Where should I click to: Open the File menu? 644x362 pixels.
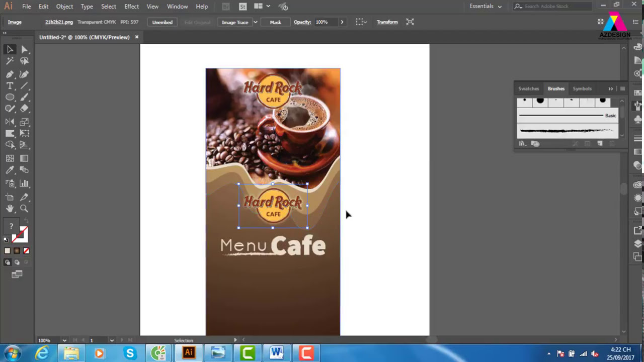pyautogui.click(x=26, y=7)
